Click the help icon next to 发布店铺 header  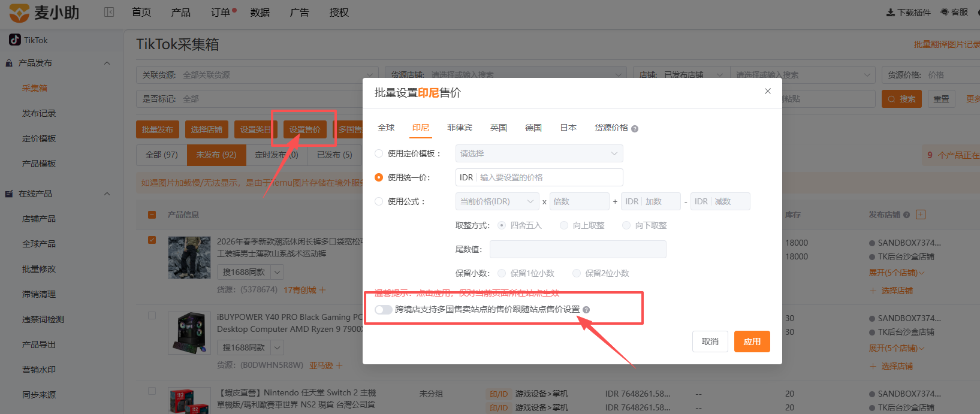906,214
